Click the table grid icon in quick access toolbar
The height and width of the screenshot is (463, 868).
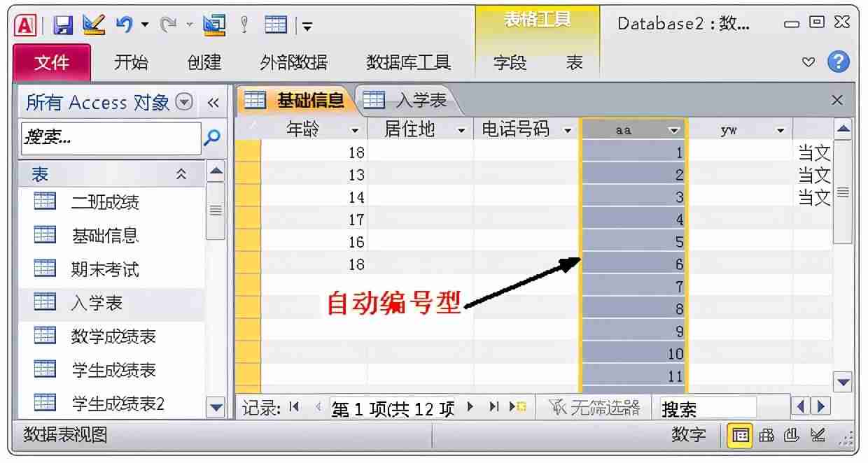tap(276, 25)
